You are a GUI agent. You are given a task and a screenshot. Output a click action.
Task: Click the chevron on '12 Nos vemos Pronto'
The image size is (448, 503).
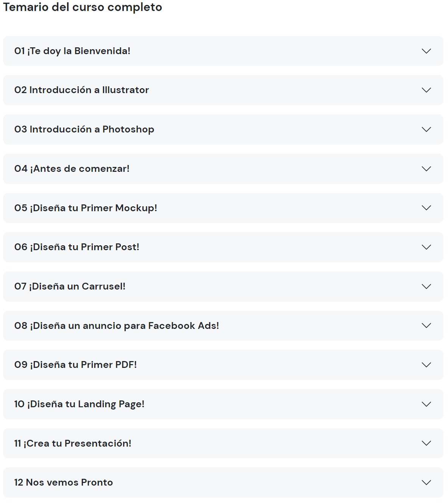click(x=426, y=483)
